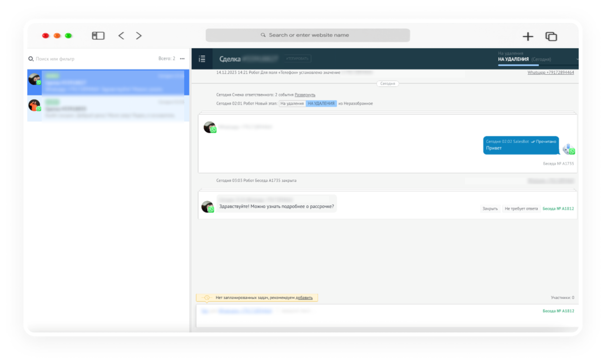Expand the НА УДАЛЕНИЯ stage dropdown
The height and width of the screenshot is (364, 606).
click(x=537, y=59)
